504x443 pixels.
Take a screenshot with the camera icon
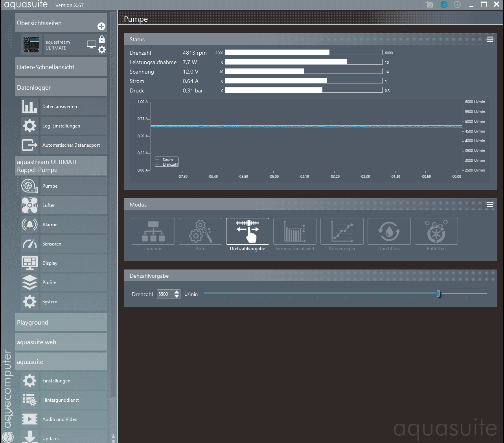pos(430,5)
